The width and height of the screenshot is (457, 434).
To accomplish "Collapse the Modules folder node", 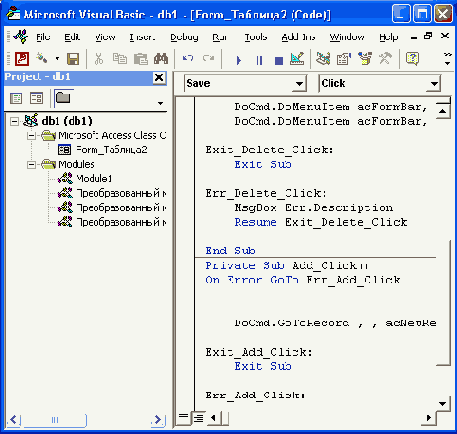I will point(31,165).
